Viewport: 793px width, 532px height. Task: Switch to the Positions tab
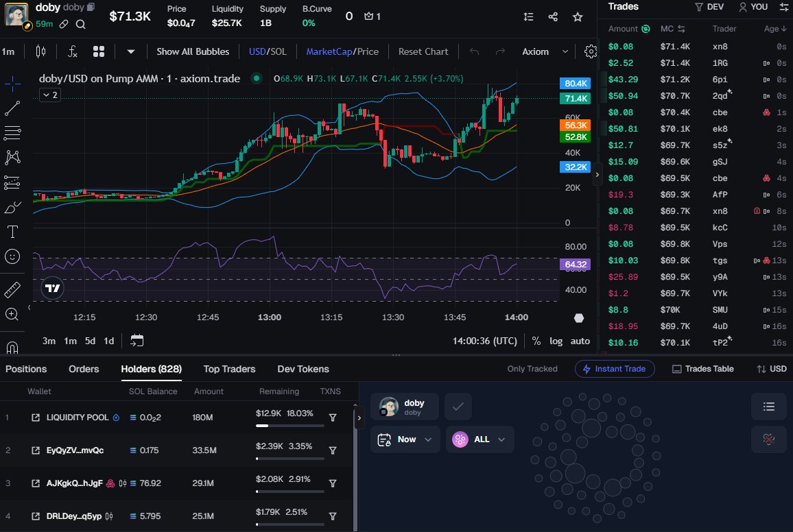(26, 369)
